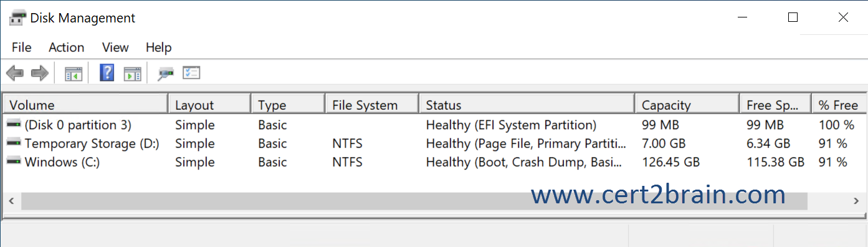Open the Properties checklist toolbar icon
Screen dimensions: 868x247
click(x=191, y=73)
